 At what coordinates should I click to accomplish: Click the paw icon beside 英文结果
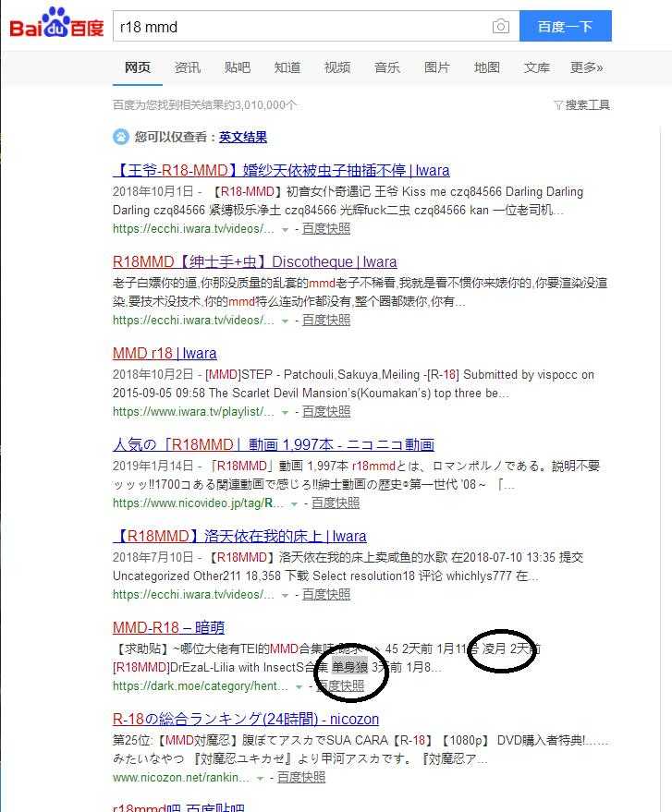pos(121,137)
